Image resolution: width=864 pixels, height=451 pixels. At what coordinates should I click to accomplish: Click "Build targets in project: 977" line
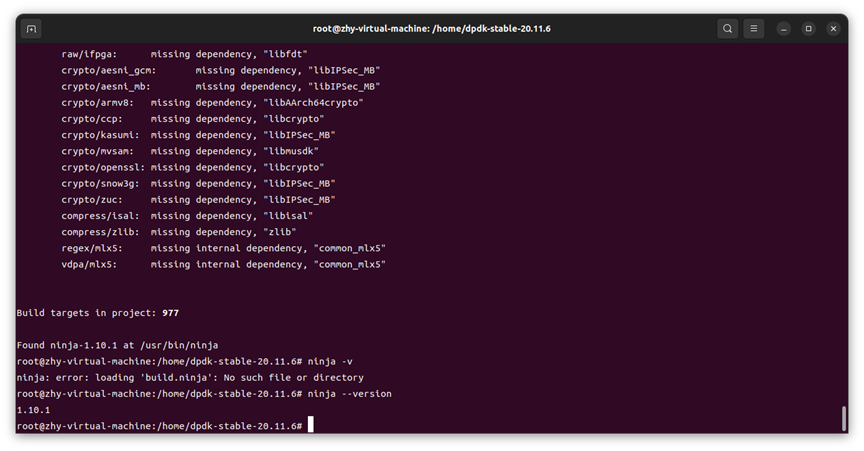[97, 312]
